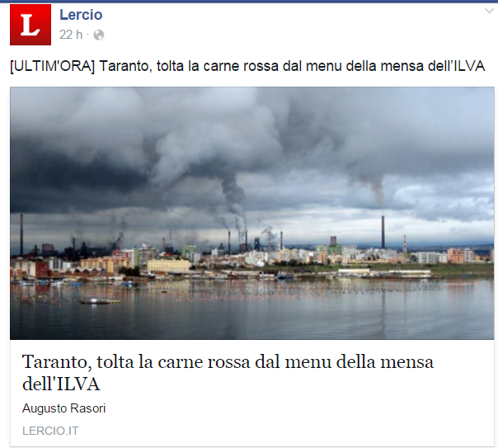Open the Lercio page name link

81,15
